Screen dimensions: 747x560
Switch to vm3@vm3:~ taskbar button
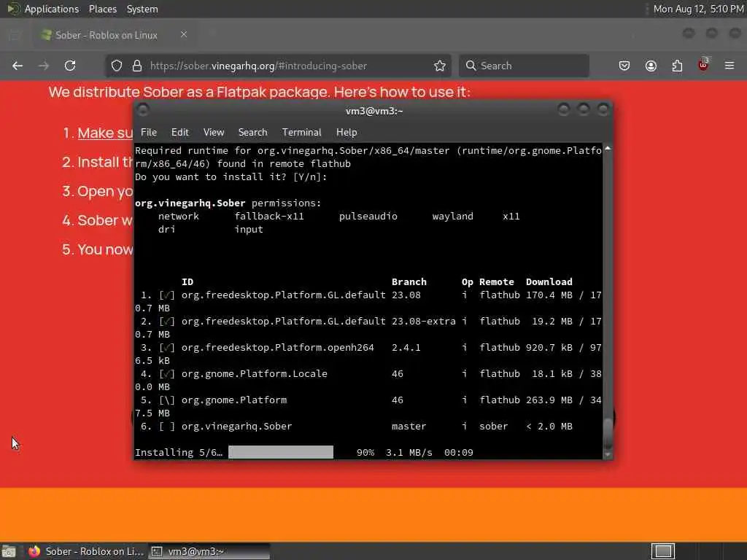[x=209, y=551]
